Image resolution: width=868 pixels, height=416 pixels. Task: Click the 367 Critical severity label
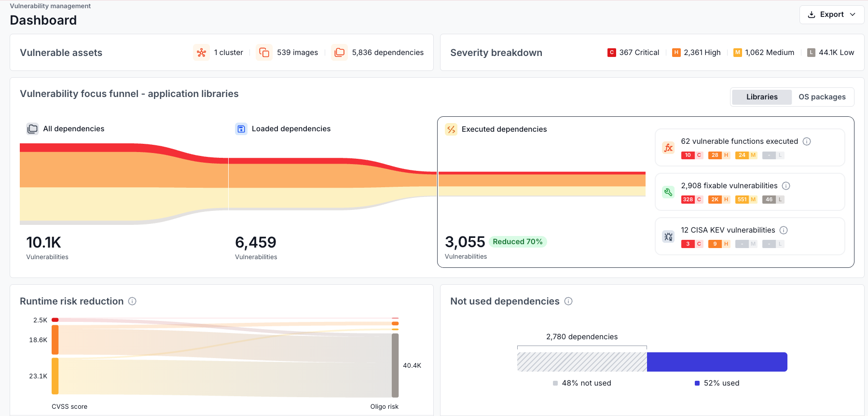634,53
